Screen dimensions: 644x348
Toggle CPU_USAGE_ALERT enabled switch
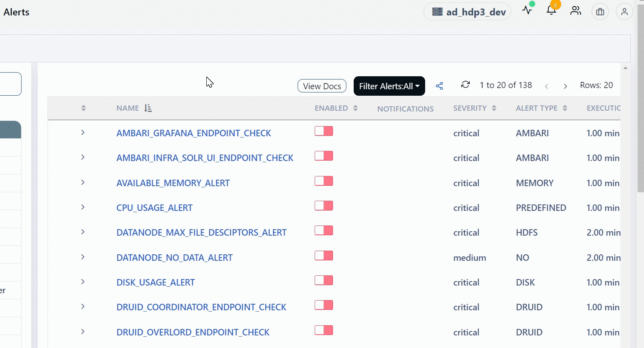pos(324,206)
